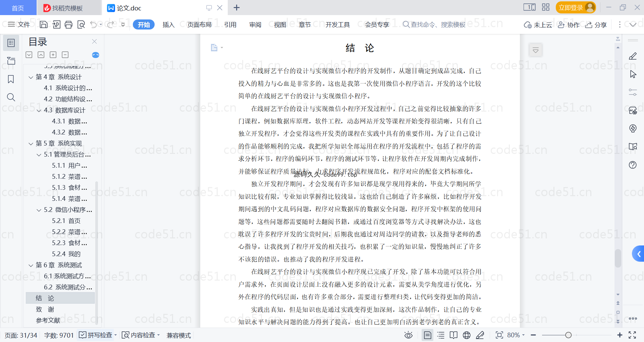Select 致 谢 in the outline
The height and width of the screenshot is (342, 644).
pyautogui.click(x=45, y=309)
